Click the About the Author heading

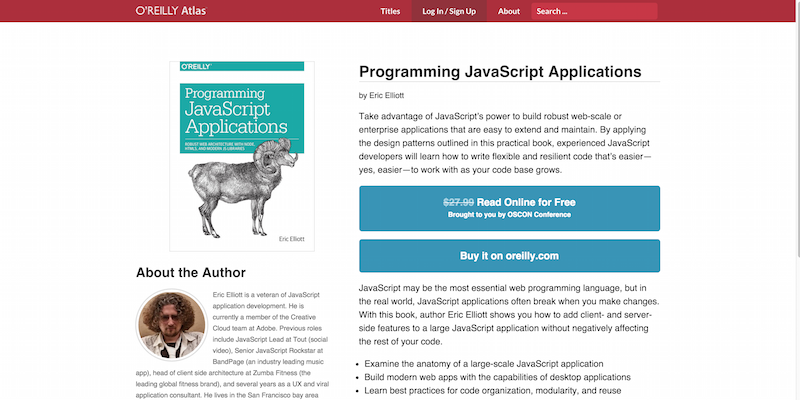(x=191, y=272)
